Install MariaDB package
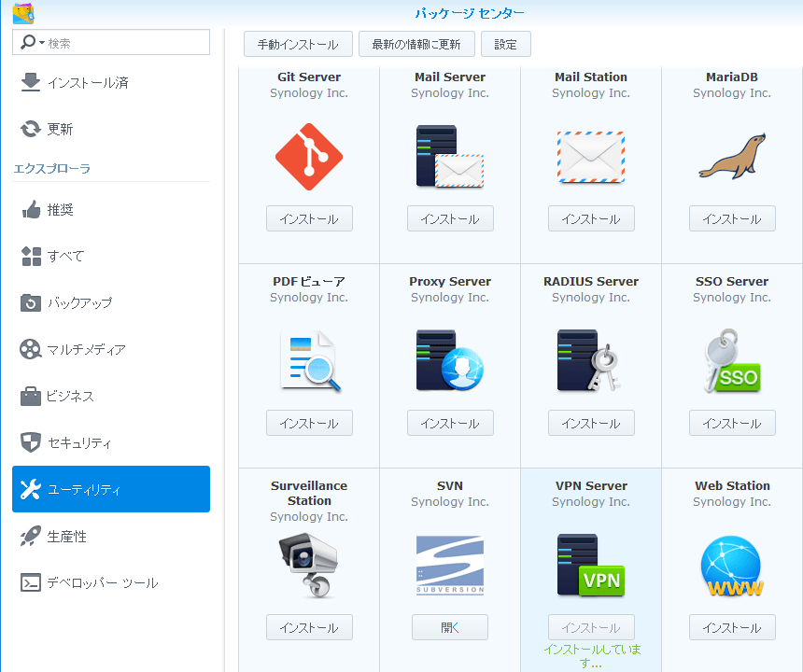803x672 pixels. pos(732,218)
